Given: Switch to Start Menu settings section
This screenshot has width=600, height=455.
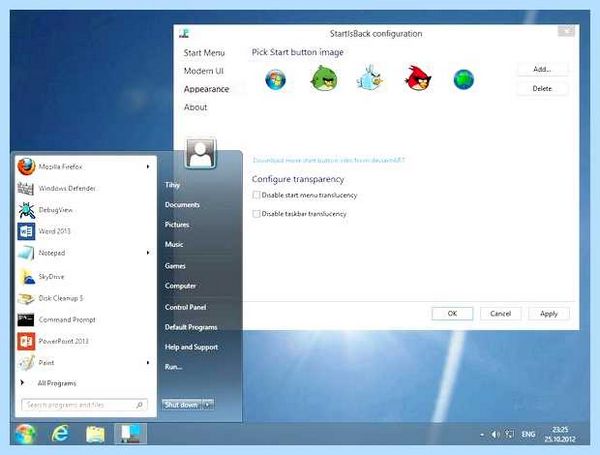Looking at the screenshot, I should pos(204,53).
